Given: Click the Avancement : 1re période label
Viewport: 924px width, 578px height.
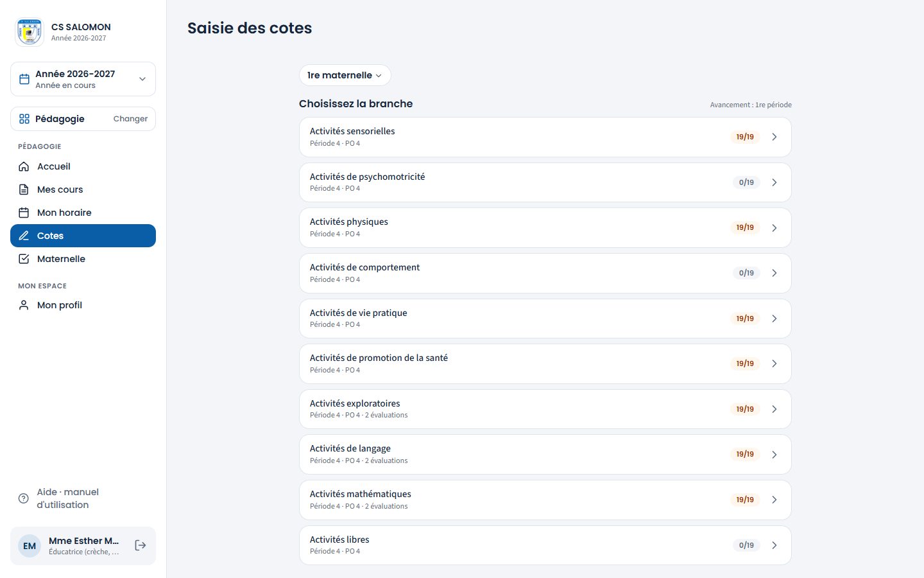Looking at the screenshot, I should point(751,105).
